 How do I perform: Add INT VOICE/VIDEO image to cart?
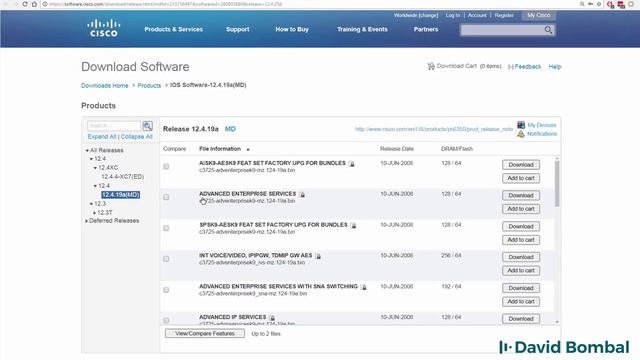coord(521,270)
